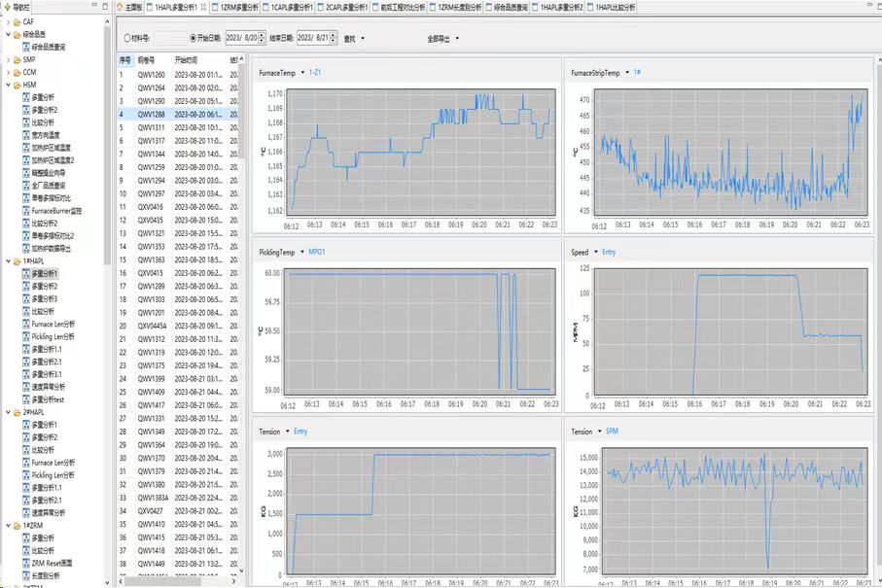
Task: Collapse the 综合品质 tree folder
Action: (x=9, y=34)
